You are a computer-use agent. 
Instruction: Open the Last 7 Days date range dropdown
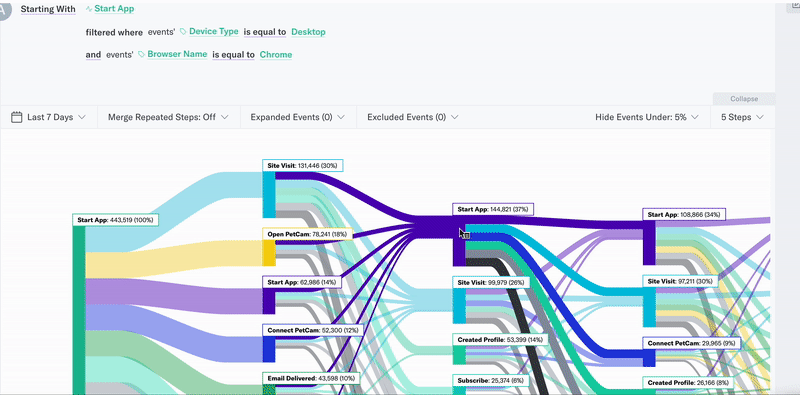point(48,117)
